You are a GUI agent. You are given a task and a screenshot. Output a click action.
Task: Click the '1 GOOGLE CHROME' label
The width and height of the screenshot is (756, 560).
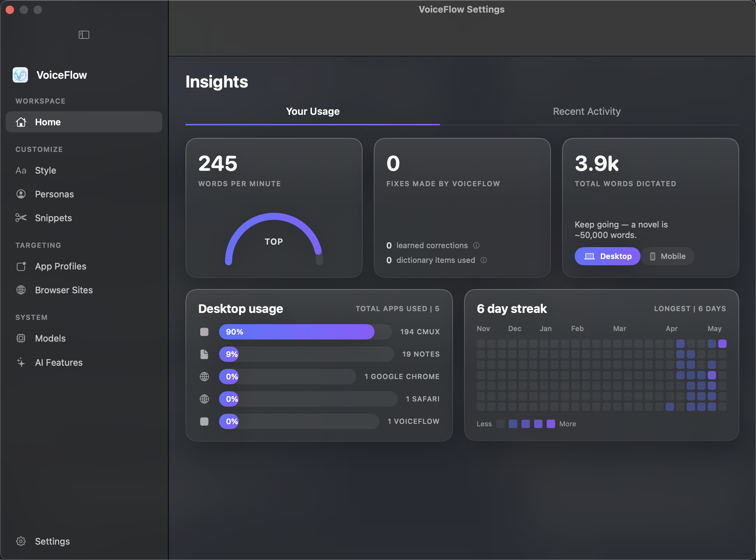(402, 377)
